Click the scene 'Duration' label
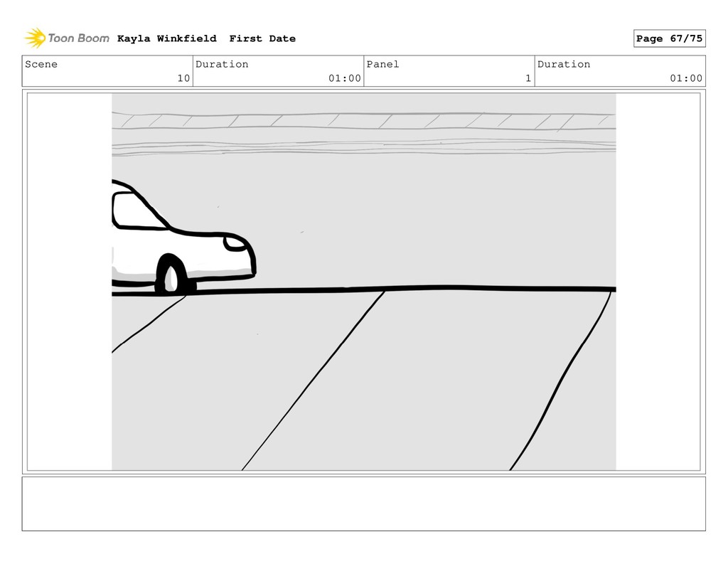 point(222,64)
